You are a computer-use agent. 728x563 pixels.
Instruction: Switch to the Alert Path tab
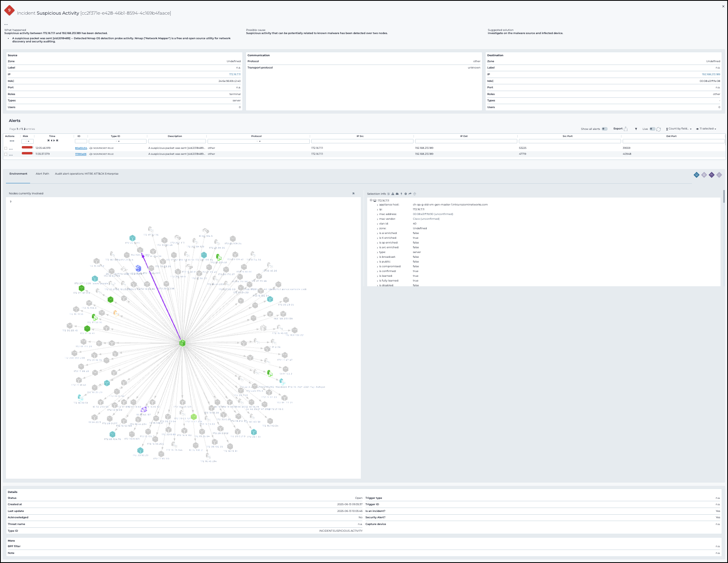42,174
